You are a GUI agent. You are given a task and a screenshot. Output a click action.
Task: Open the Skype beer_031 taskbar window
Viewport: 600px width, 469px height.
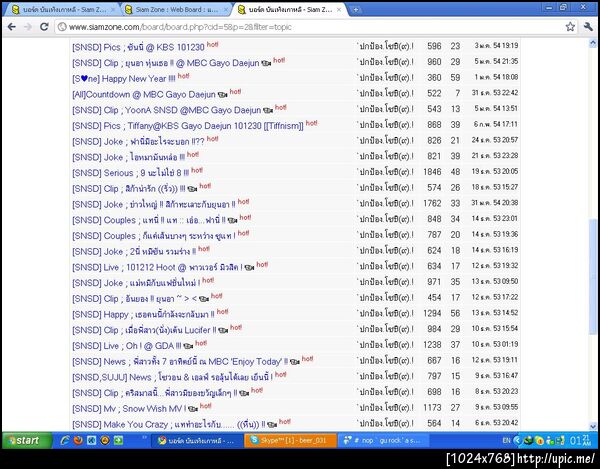coord(291,441)
